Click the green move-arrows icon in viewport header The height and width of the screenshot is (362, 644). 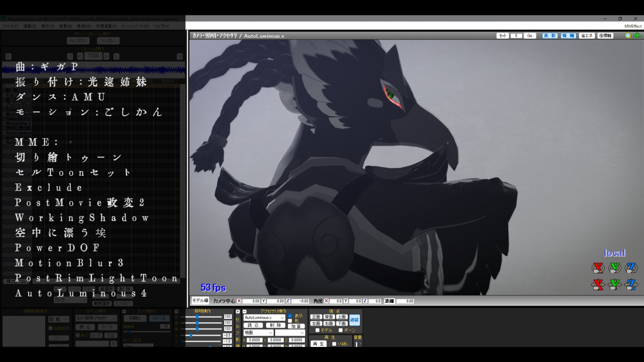point(637,36)
